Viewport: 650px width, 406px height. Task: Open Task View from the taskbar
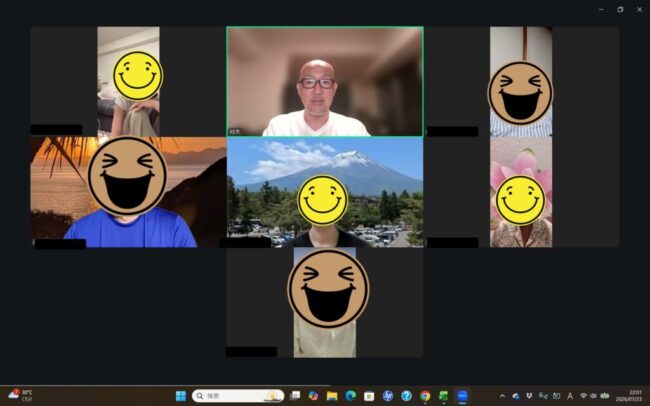[295, 396]
